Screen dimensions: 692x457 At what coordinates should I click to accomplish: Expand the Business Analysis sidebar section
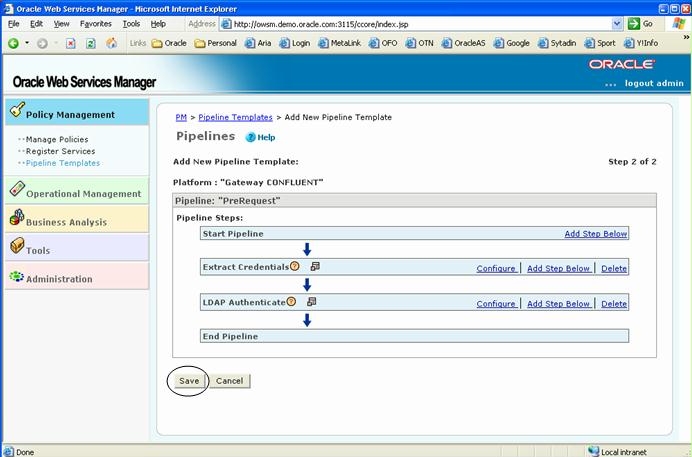coord(66,222)
